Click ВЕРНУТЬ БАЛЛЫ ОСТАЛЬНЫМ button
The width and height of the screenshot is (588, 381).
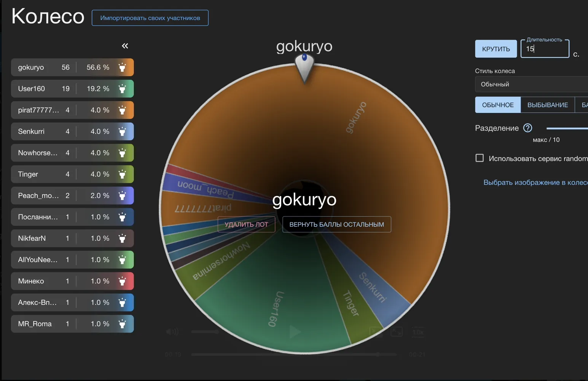point(336,224)
